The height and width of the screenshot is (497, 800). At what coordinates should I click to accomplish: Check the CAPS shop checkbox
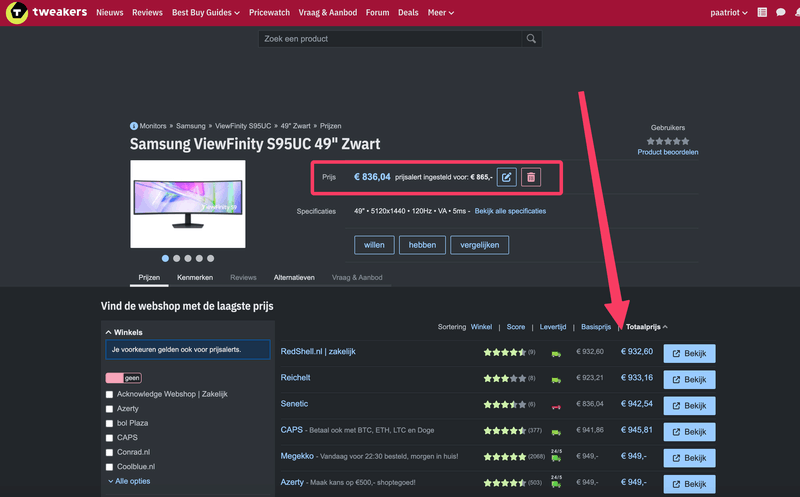click(x=109, y=438)
